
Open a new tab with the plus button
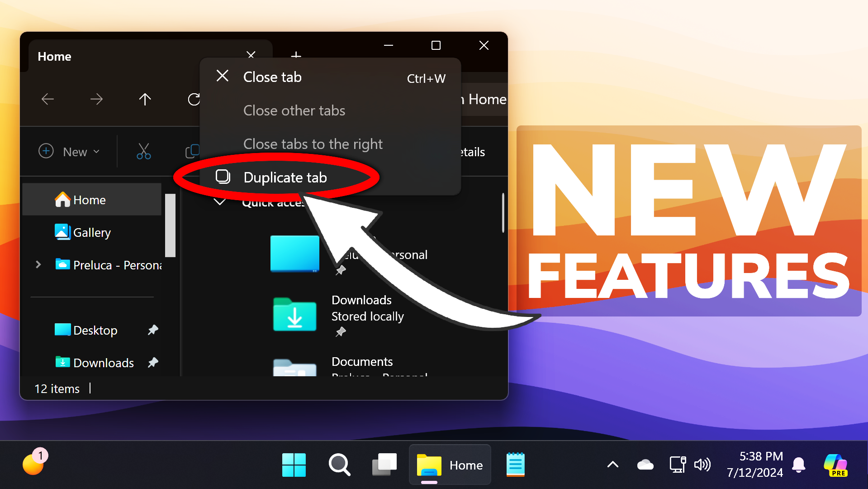pyautogui.click(x=296, y=56)
